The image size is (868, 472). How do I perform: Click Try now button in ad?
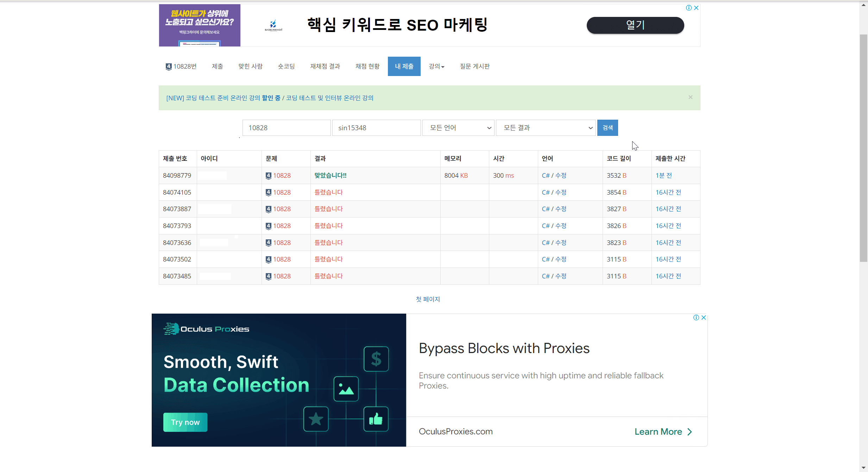coord(185,422)
